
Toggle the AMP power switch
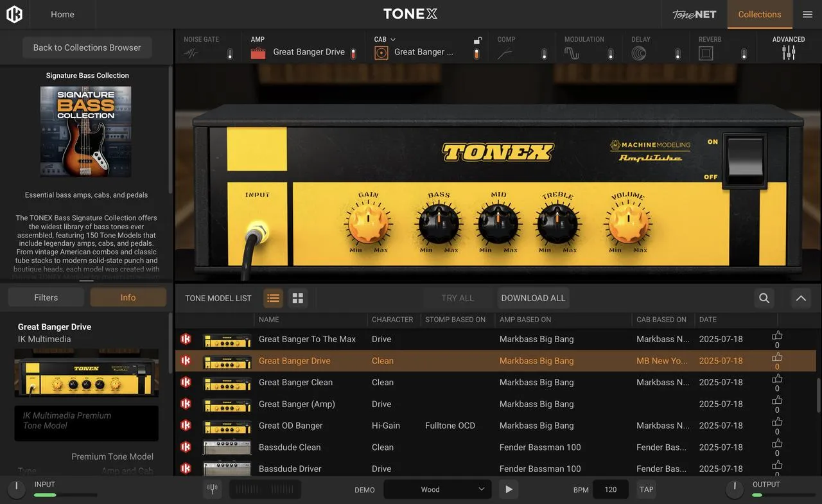353,54
